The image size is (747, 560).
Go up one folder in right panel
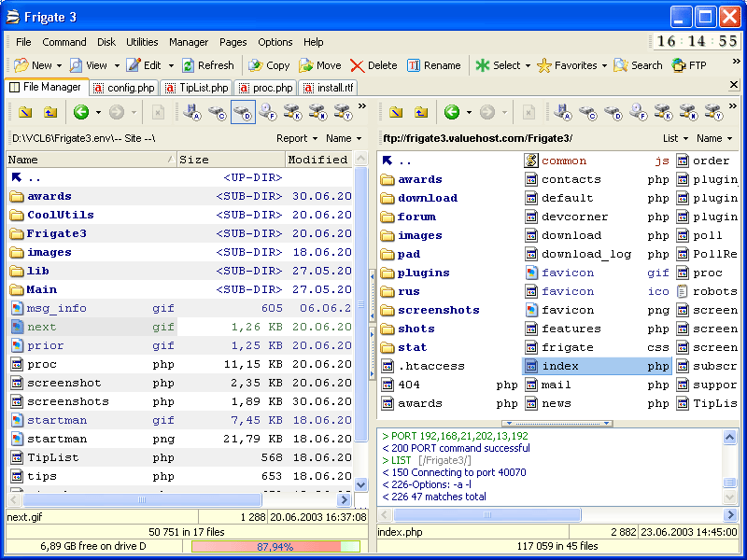(421, 112)
